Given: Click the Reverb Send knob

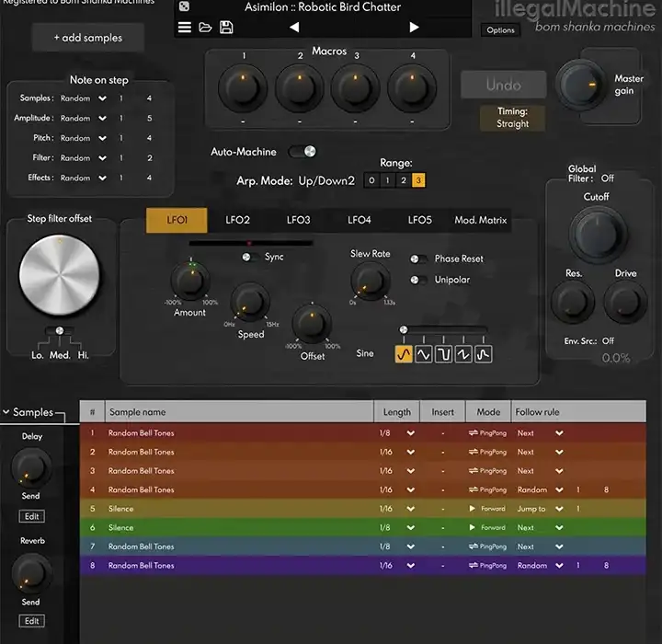Looking at the screenshot, I should tap(31, 575).
